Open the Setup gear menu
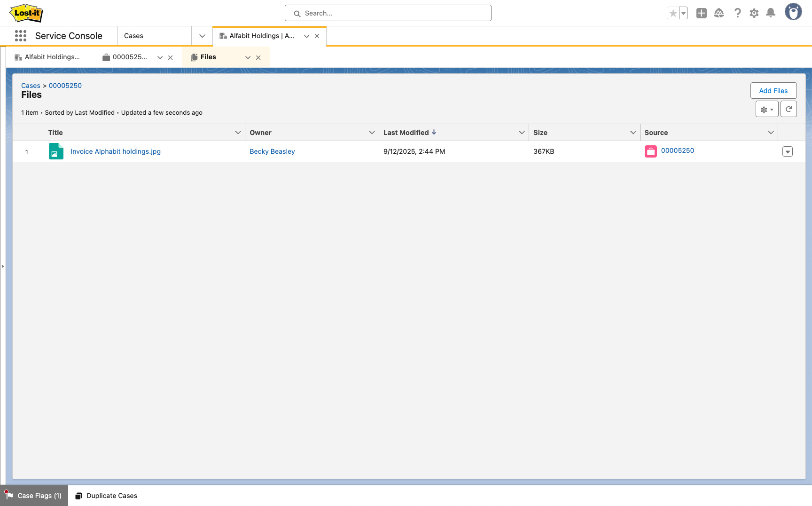 [754, 13]
